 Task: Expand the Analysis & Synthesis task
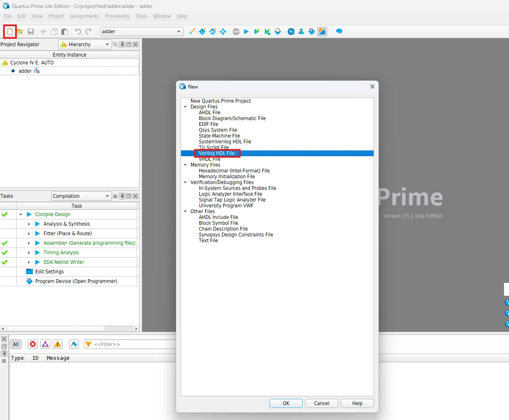click(x=29, y=224)
